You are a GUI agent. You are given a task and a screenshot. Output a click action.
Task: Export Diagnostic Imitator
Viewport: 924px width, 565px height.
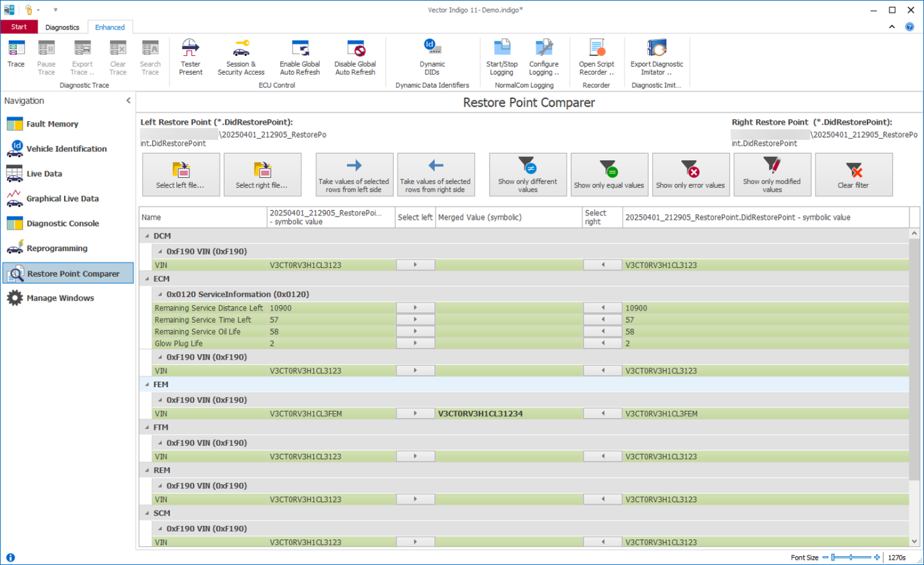(657, 57)
